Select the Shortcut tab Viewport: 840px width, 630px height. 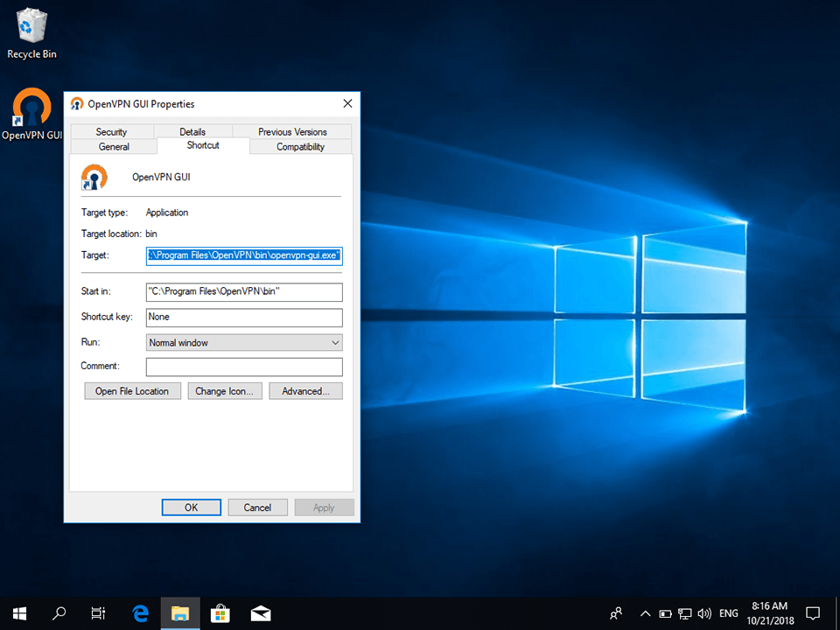[x=203, y=145]
